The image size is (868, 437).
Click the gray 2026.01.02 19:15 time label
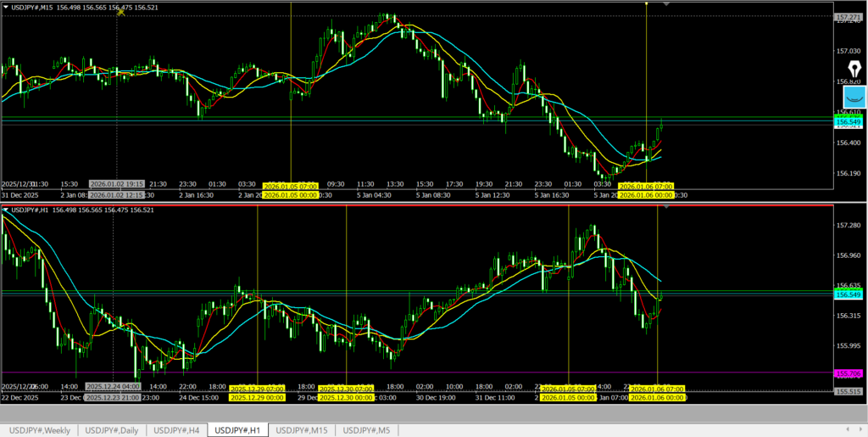[117, 184]
